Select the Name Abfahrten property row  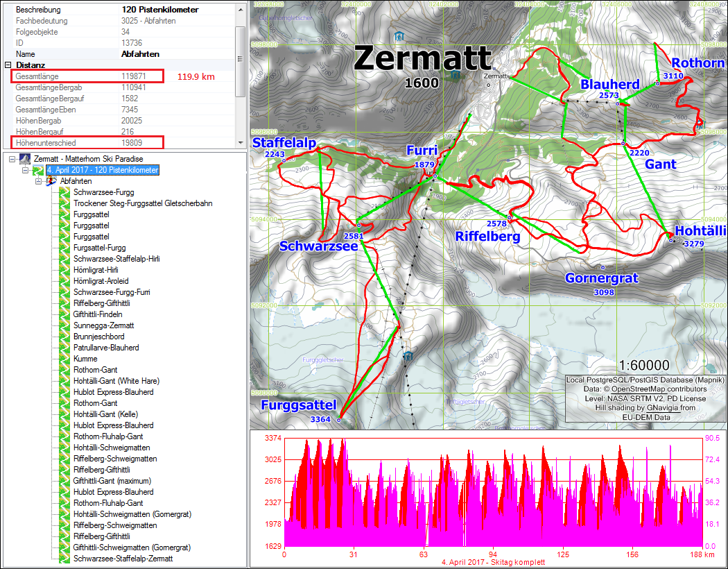124,54
